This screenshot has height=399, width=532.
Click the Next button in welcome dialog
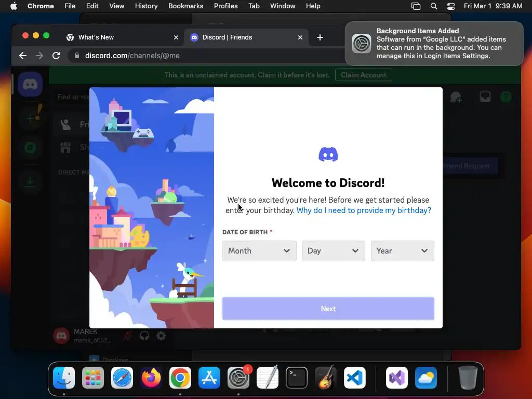[328, 309]
